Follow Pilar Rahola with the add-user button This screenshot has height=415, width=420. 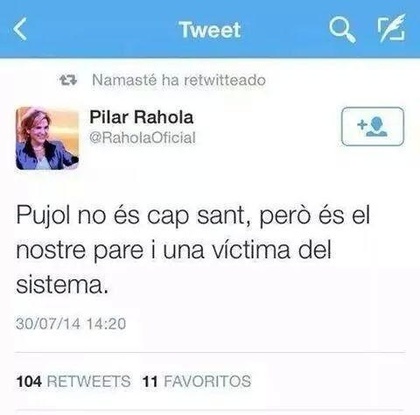click(x=373, y=126)
